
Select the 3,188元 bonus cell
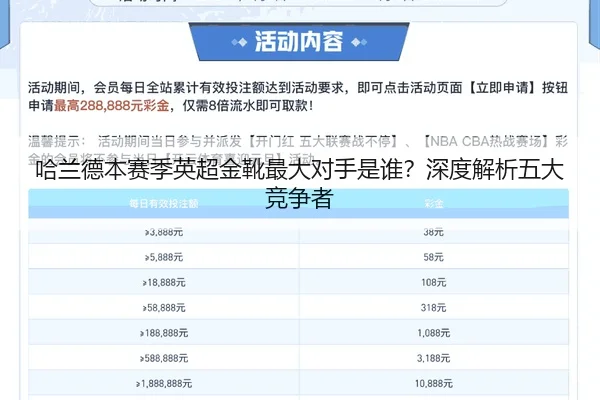pyautogui.click(x=434, y=358)
